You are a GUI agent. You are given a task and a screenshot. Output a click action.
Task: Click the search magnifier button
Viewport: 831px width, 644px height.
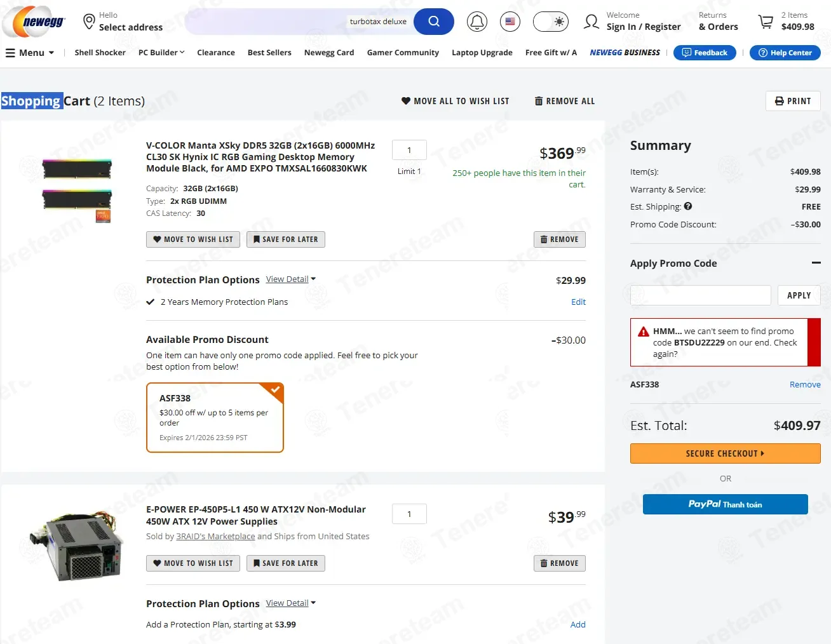[434, 22]
